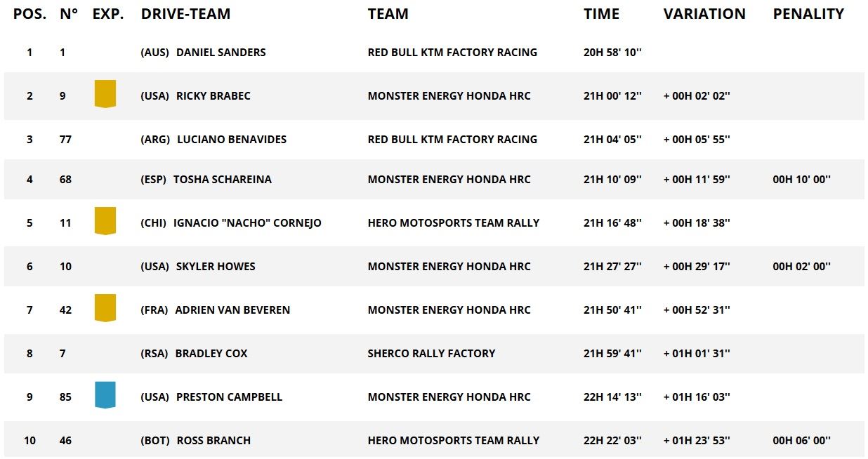Select Tosha Schareina rider name
Viewport: 868px width, 459px height.
click(x=222, y=180)
